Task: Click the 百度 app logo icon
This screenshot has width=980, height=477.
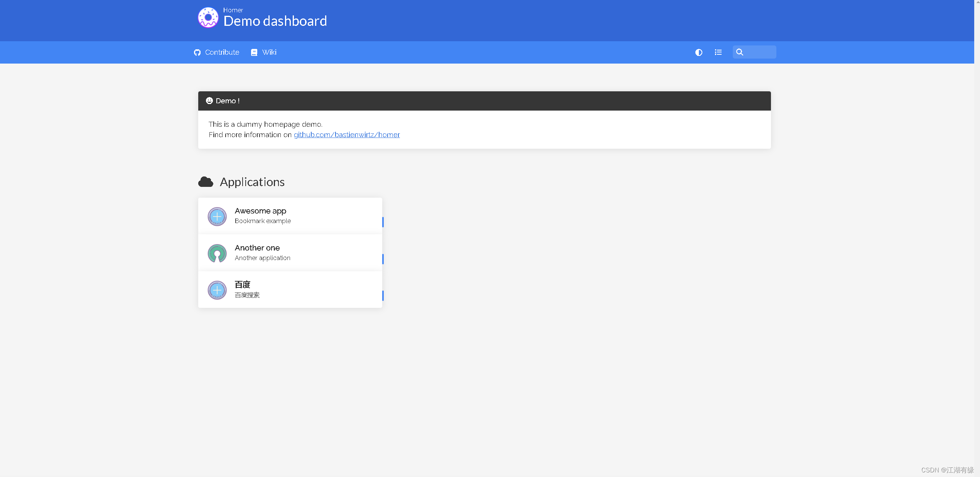Action: (x=217, y=290)
